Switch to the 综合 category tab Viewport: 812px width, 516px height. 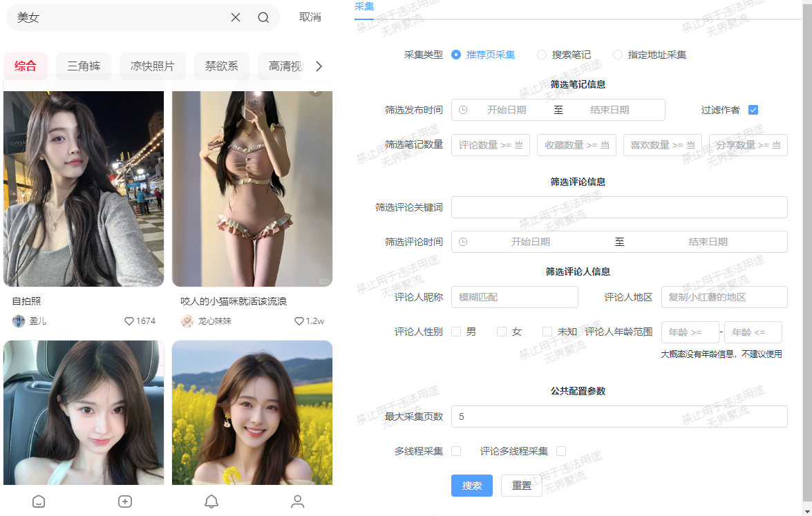click(26, 66)
